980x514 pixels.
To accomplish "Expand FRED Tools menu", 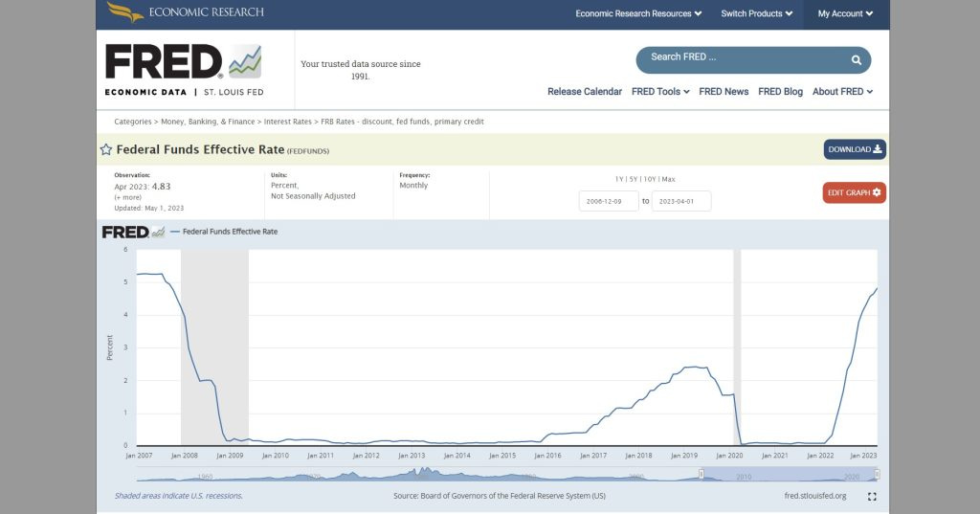I will pyautogui.click(x=660, y=91).
